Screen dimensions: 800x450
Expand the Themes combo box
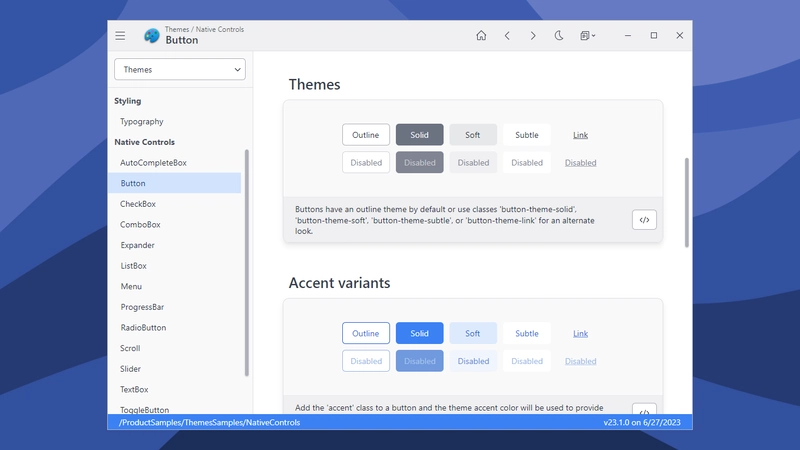click(x=180, y=69)
